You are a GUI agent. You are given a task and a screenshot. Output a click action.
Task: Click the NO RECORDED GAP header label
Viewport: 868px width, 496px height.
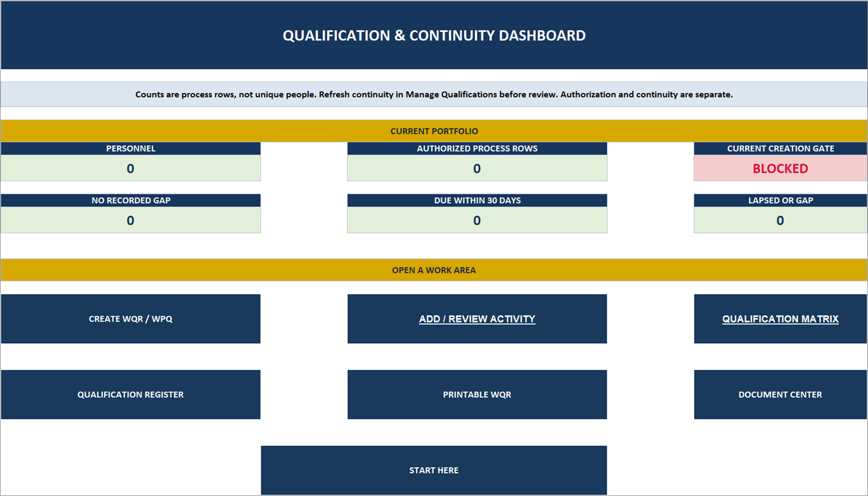(131, 200)
